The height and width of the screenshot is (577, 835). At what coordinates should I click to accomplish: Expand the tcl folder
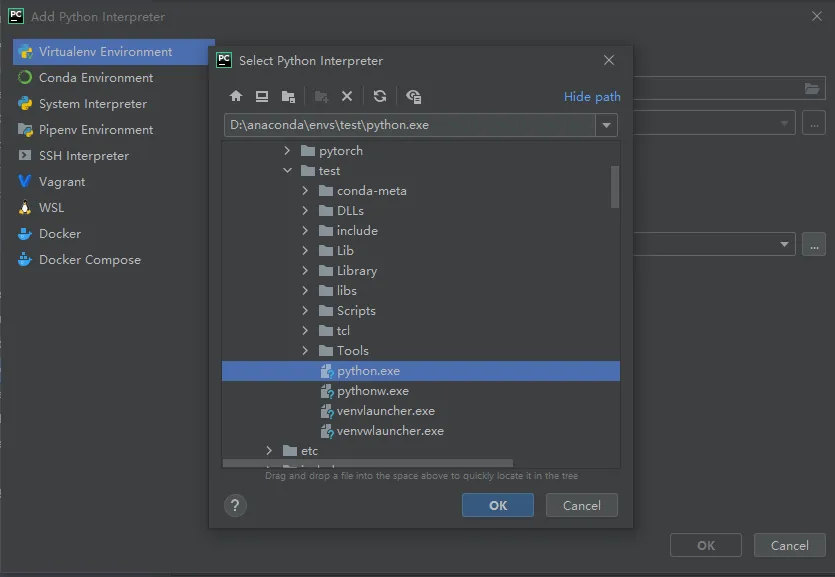[305, 331]
